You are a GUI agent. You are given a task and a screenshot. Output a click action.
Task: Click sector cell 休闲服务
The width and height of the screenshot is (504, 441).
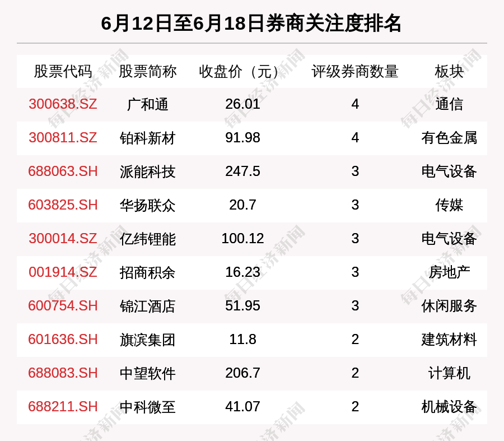[x=449, y=306]
